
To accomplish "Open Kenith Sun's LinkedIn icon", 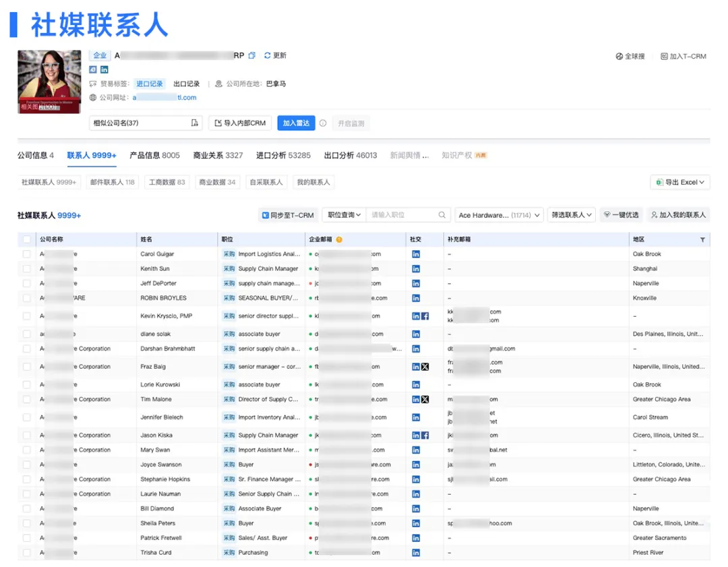I will (416, 269).
